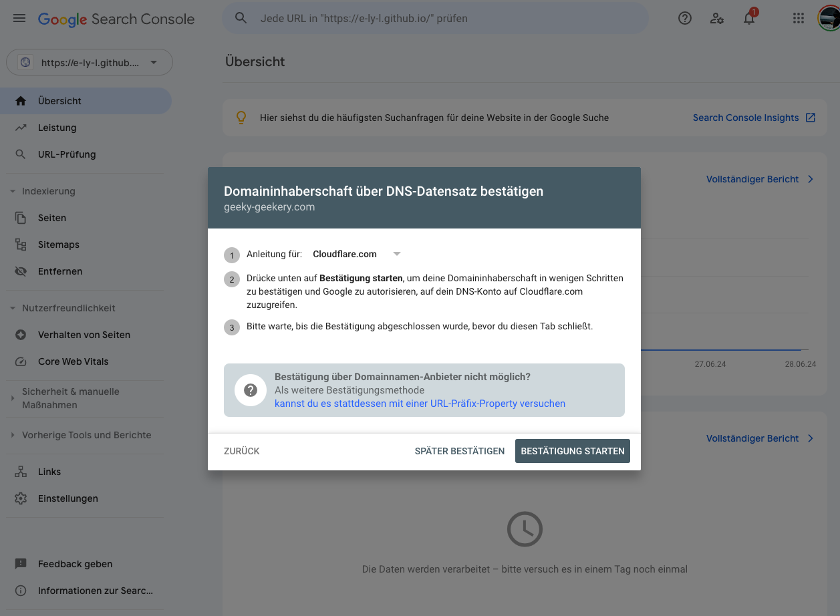
Task: Open the notifications bell
Action: (x=749, y=19)
